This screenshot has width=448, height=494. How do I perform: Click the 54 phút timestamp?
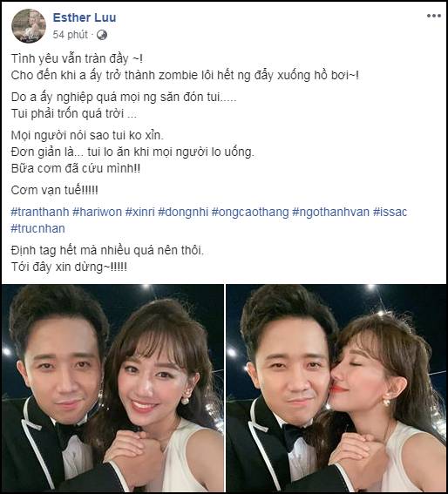[70, 34]
